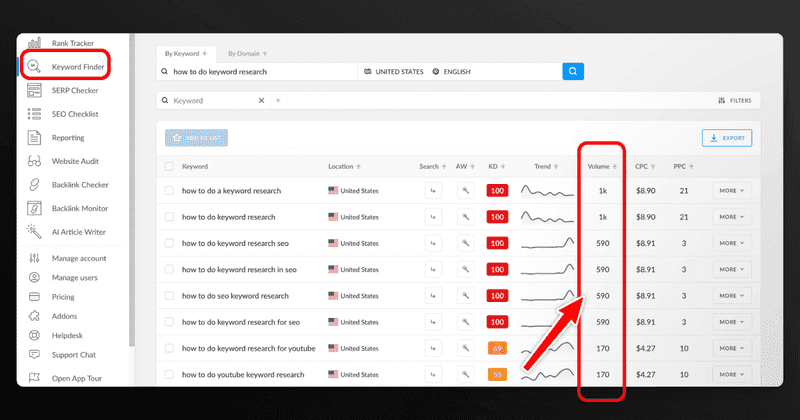Image resolution: width=800 pixels, height=420 pixels.
Task: Launch the AI Article Writer
Action: (x=80, y=231)
